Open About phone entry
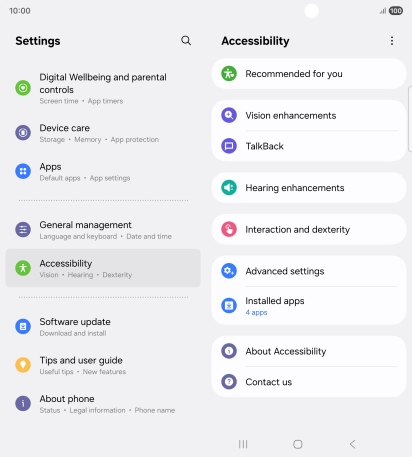412x457 pixels. click(103, 404)
